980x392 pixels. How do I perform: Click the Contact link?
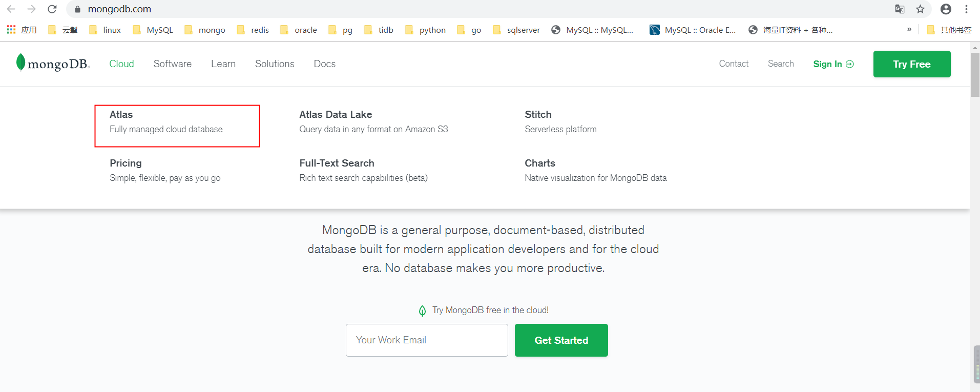coord(734,64)
